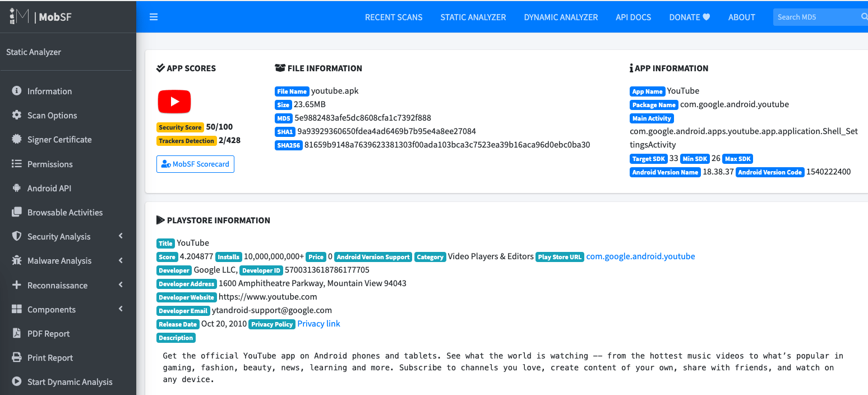This screenshot has height=395, width=868.
Task: Select the Information sidebar icon
Action: pos(16,91)
